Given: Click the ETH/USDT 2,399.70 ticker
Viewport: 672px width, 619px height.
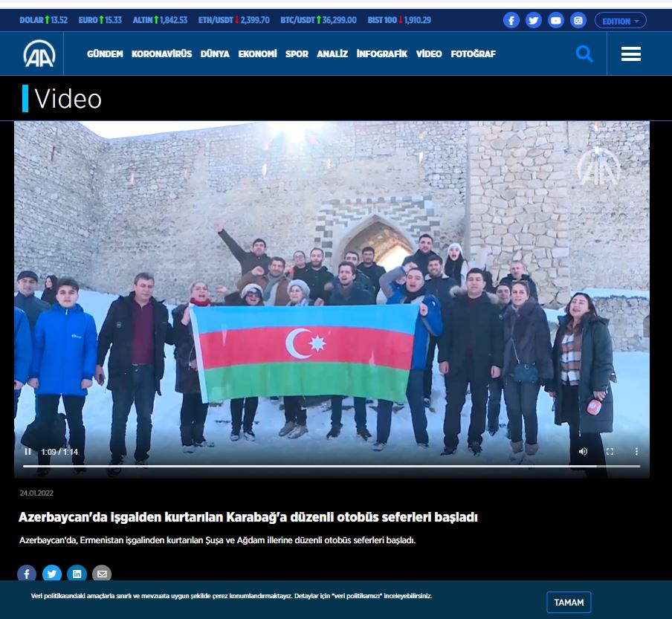Looking at the screenshot, I should coord(234,20).
